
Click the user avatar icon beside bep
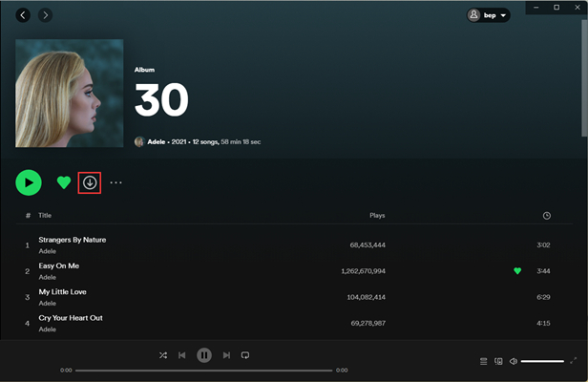click(474, 15)
